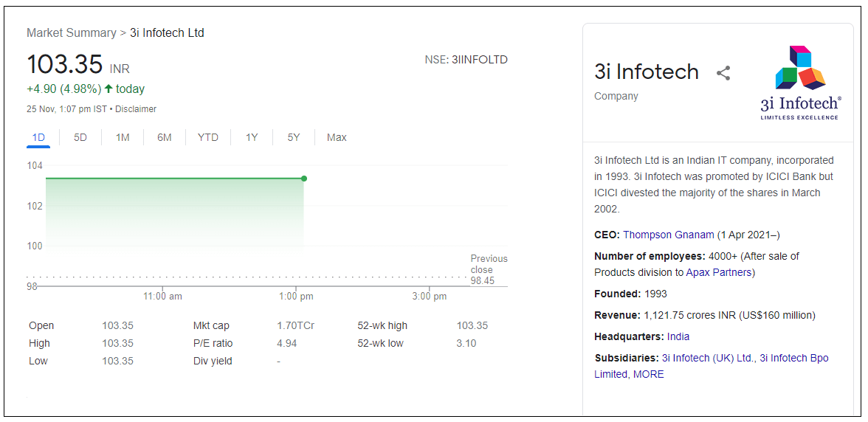Viewport: 868px width, 422px height.
Task: Switch to the 5D chart range
Action: (x=80, y=137)
